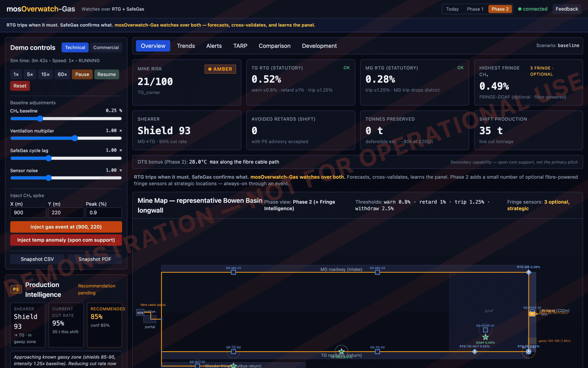Select the SG-RET-01 sensor square
Viewport: 588px width, 368px height.
click(198, 366)
